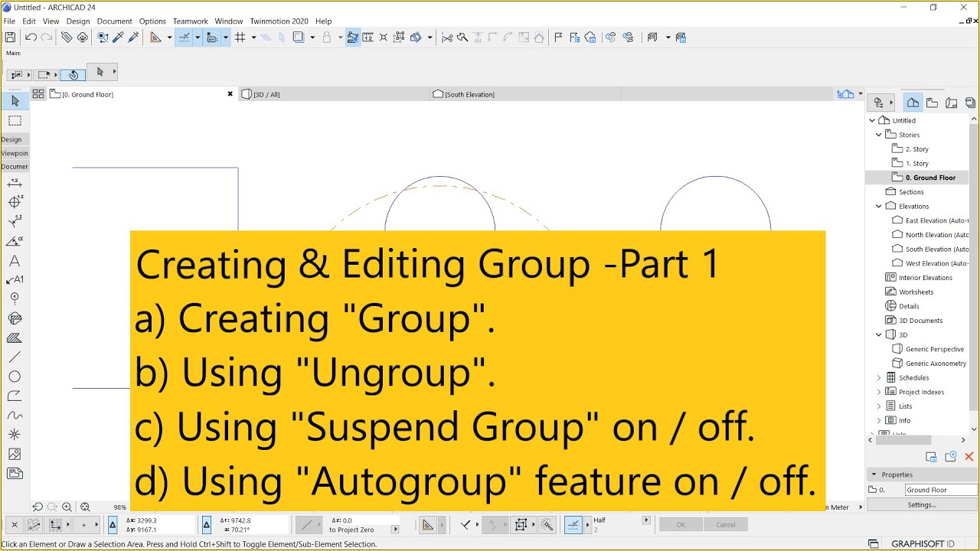
Task: Open the Design menu
Action: [x=78, y=21]
